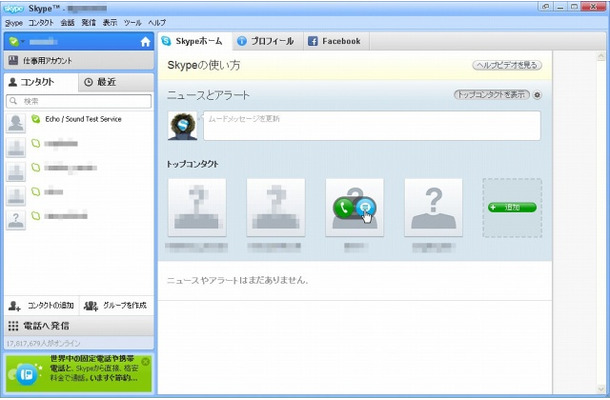Click the scrollbar down arrow at bottom right

(601, 389)
